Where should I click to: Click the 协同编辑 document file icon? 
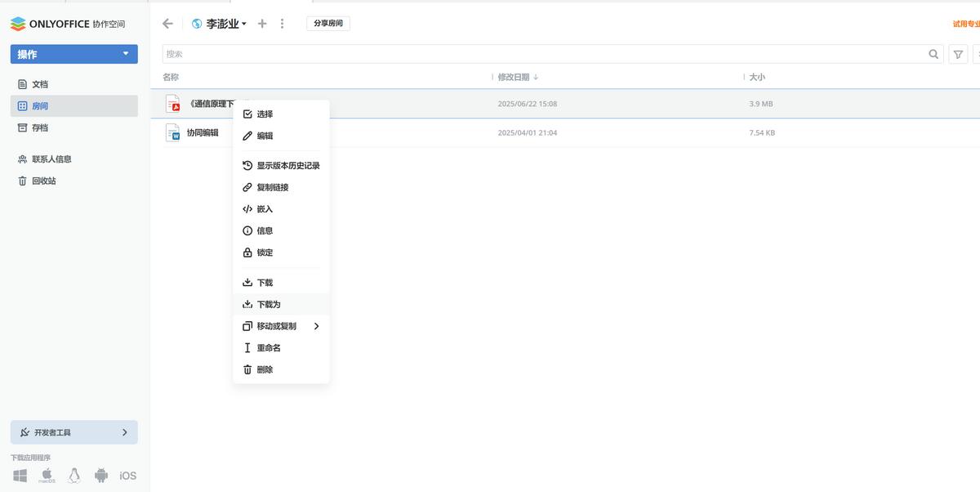coord(172,132)
